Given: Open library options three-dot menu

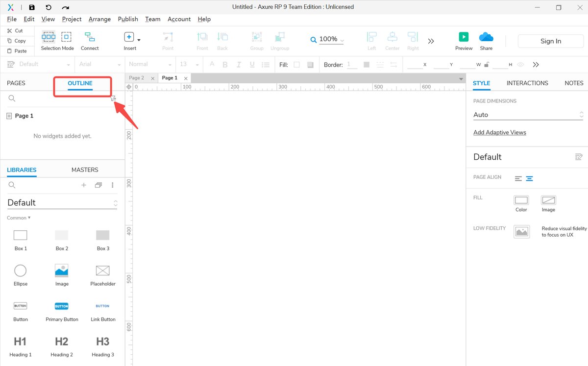Looking at the screenshot, I should [112, 185].
